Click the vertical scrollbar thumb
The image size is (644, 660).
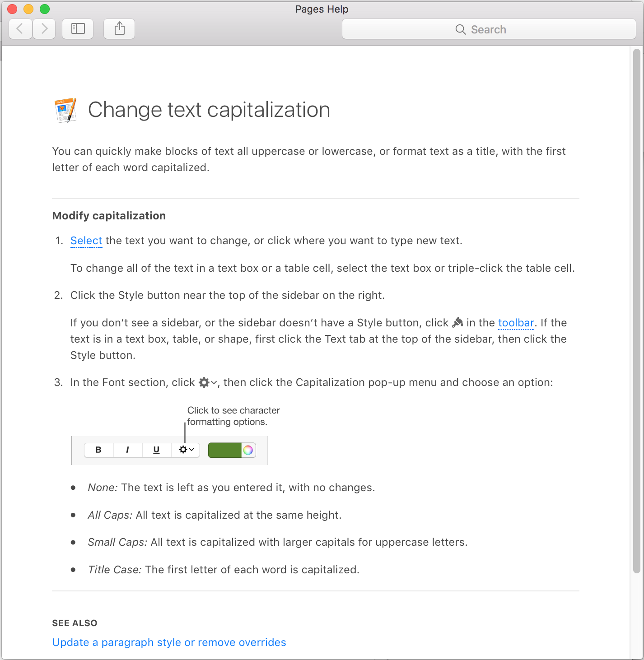(637, 311)
